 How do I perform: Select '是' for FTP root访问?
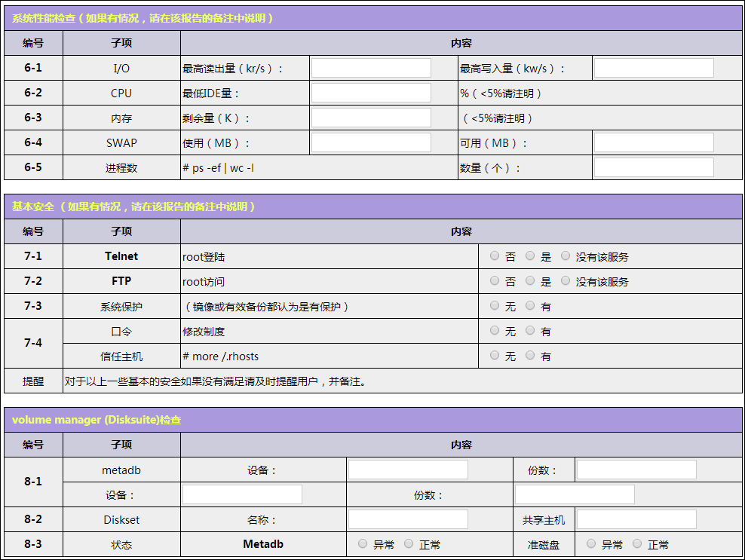tap(530, 281)
